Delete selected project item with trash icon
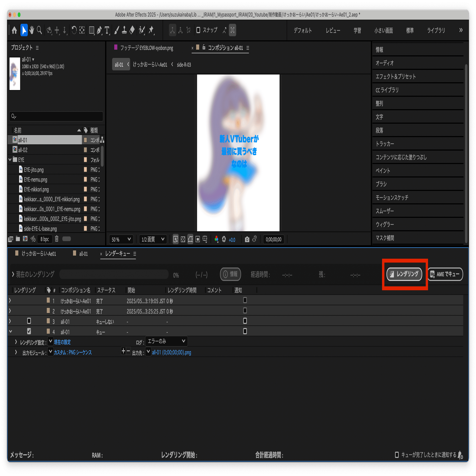 coord(57,239)
